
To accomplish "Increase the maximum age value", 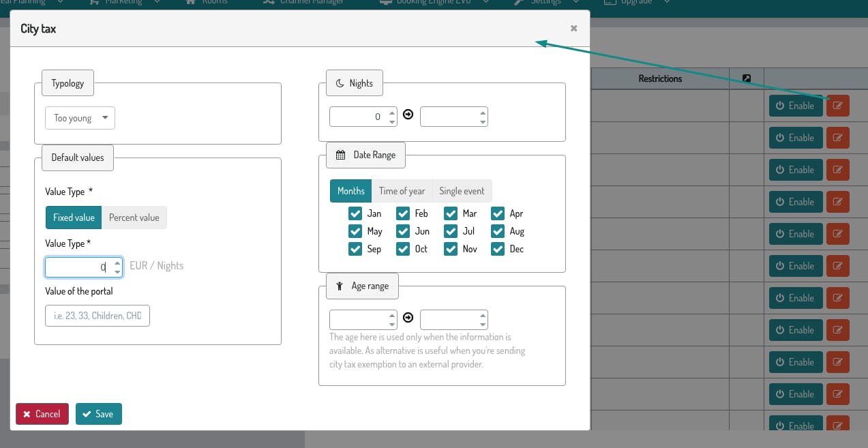I will (x=483, y=315).
